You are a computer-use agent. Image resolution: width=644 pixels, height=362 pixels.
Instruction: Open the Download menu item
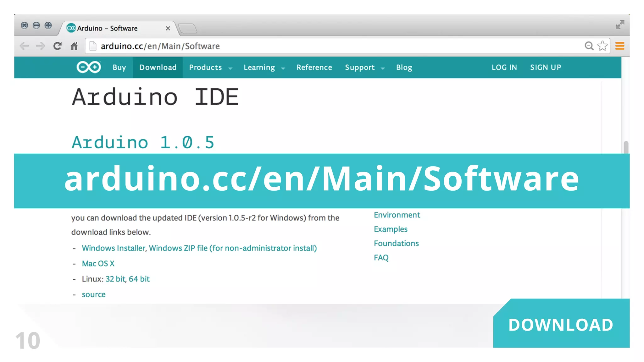pos(158,67)
